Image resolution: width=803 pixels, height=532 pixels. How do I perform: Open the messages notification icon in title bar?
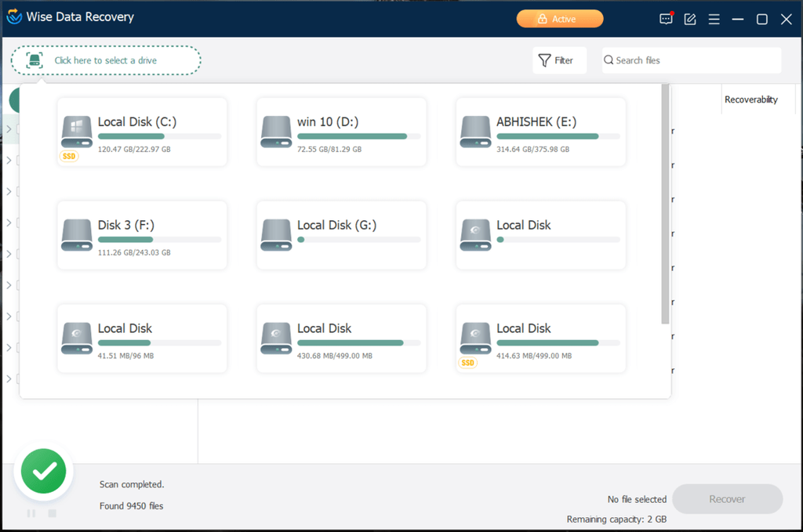[x=666, y=19]
